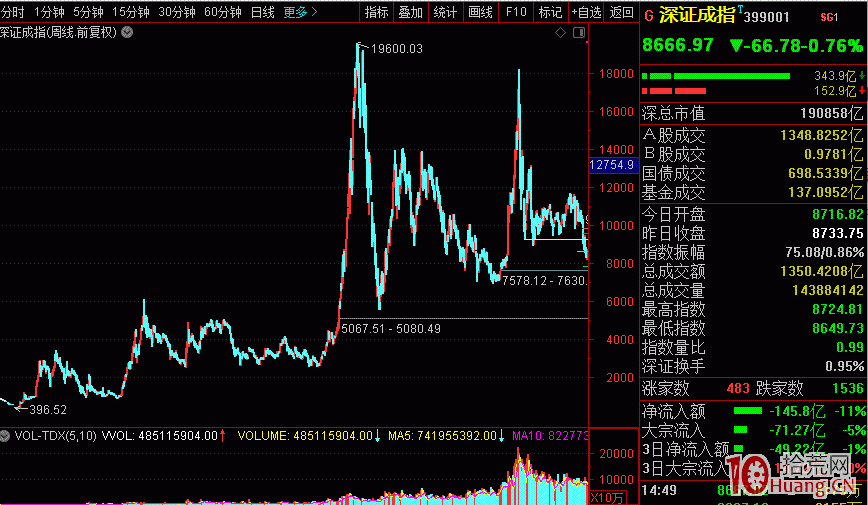Select the 30分钟 period tab
Image resolution: width=868 pixels, height=505 pixels.
pyautogui.click(x=177, y=12)
